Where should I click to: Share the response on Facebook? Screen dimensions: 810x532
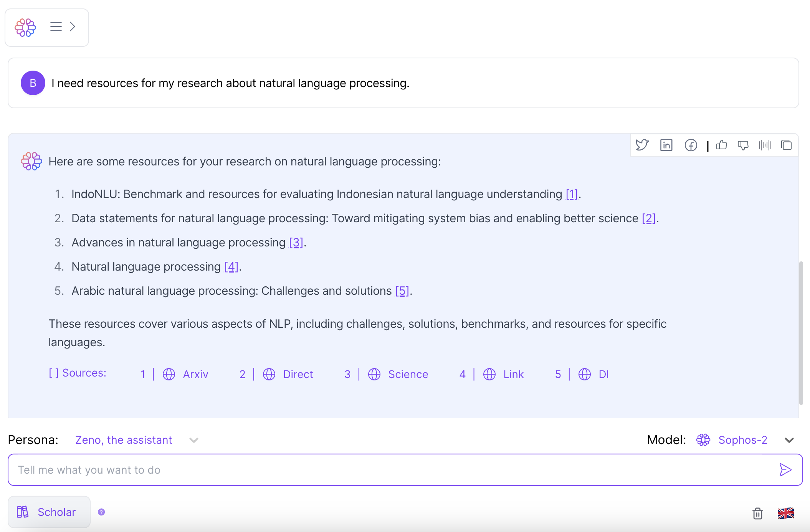(691, 145)
